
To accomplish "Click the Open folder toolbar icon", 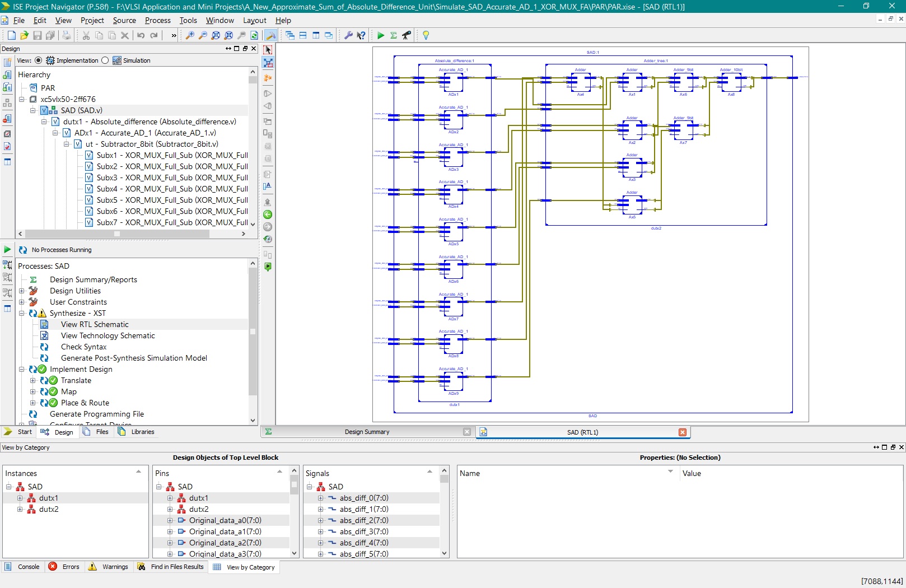I will [24, 35].
